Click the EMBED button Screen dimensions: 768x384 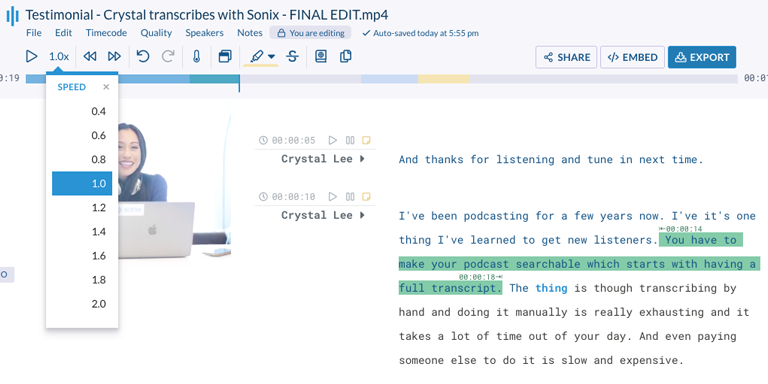click(x=632, y=57)
